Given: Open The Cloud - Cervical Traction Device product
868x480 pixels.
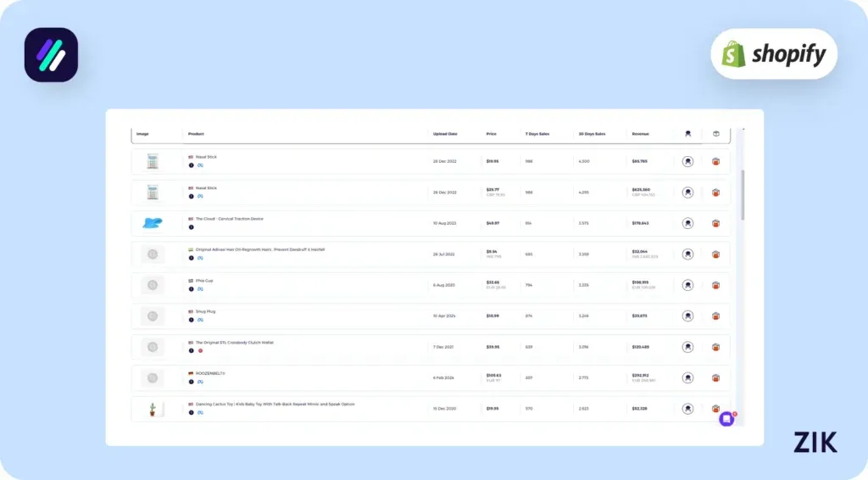Looking at the screenshot, I should pos(229,219).
